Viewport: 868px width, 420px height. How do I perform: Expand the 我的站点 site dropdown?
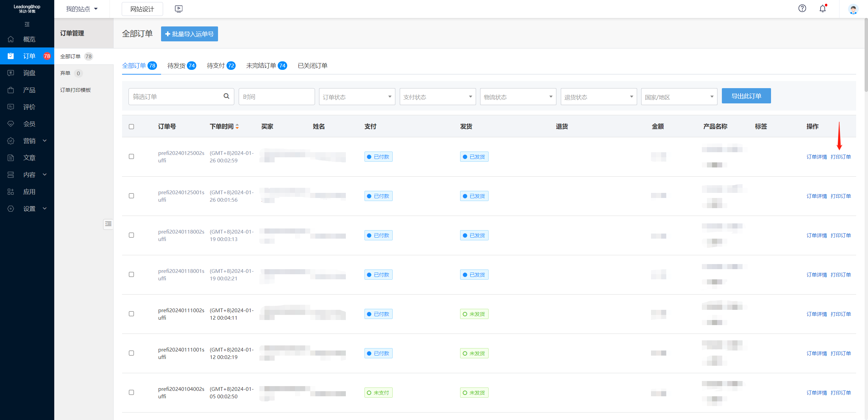(82, 9)
